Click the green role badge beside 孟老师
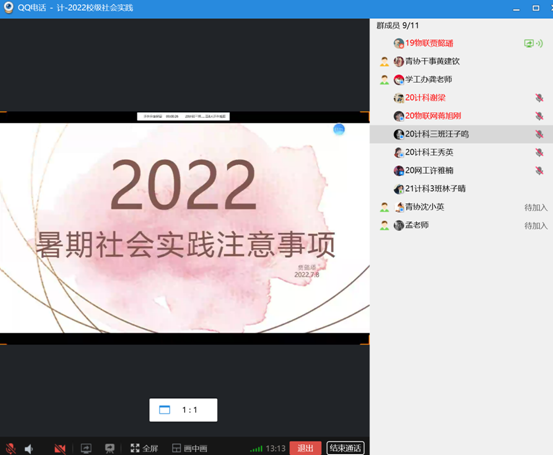The height and width of the screenshot is (455, 553). pyautogui.click(x=384, y=225)
